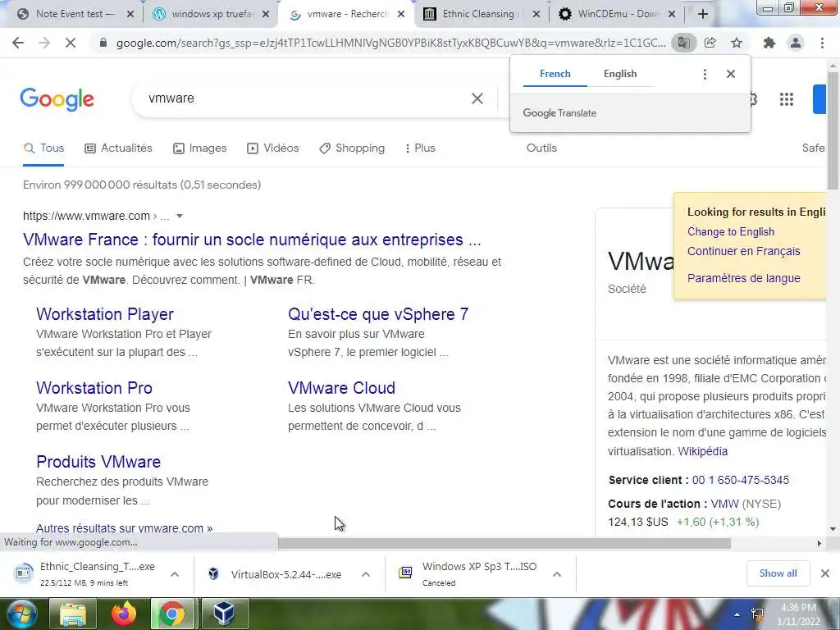
Task: Close the windows xp truefaster tab
Action: (x=266, y=15)
